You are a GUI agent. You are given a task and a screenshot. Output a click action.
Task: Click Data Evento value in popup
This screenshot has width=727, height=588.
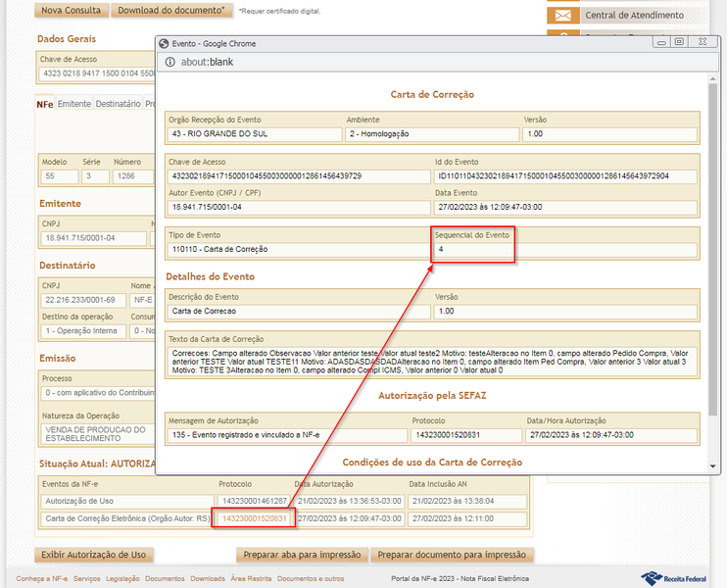(565, 208)
